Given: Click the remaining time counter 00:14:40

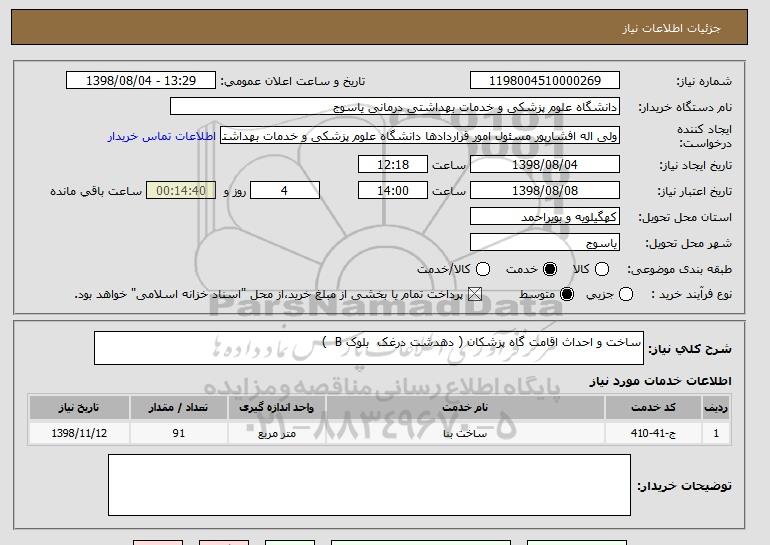Looking at the screenshot, I should click(181, 191).
